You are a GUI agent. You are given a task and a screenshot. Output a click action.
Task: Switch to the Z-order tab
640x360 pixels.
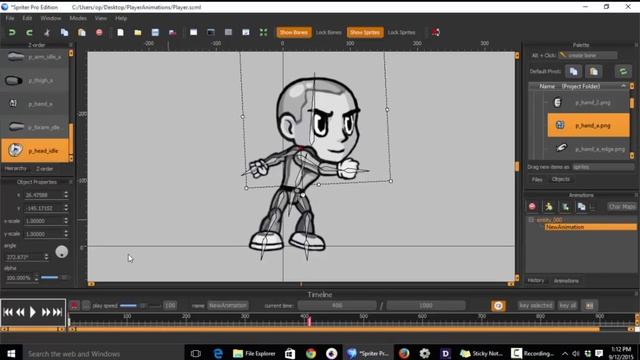pyautogui.click(x=44, y=169)
